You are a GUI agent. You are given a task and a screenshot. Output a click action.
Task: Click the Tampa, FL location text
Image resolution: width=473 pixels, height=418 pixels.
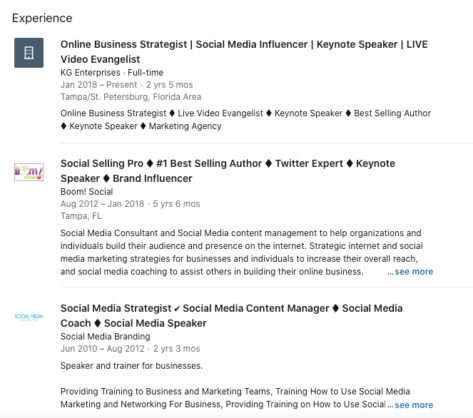point(81,216)
